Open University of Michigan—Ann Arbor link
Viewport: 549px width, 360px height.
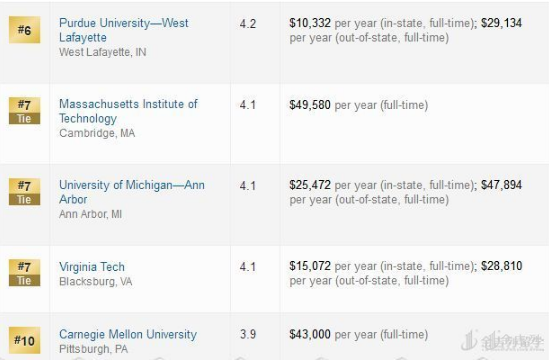tap(132, 192)
